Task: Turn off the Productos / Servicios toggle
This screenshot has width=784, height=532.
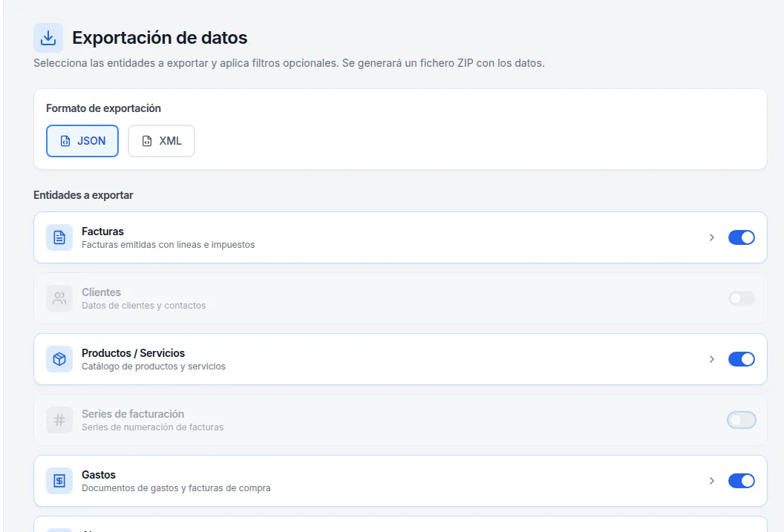Action: coord(742,359)
